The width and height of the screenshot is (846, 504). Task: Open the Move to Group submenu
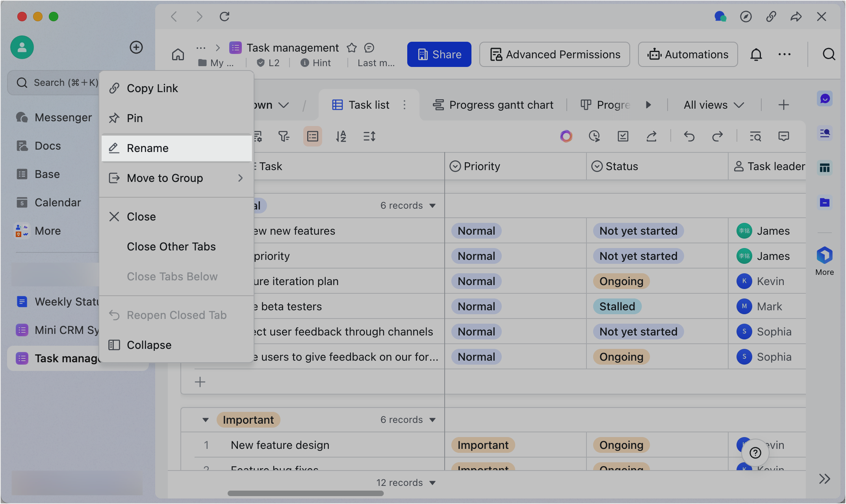[x=176, y=178]
